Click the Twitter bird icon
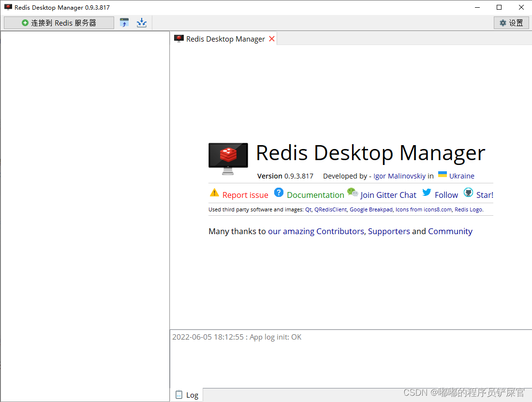The width and height of the screenshot is (532, 402). coord(427,193)
